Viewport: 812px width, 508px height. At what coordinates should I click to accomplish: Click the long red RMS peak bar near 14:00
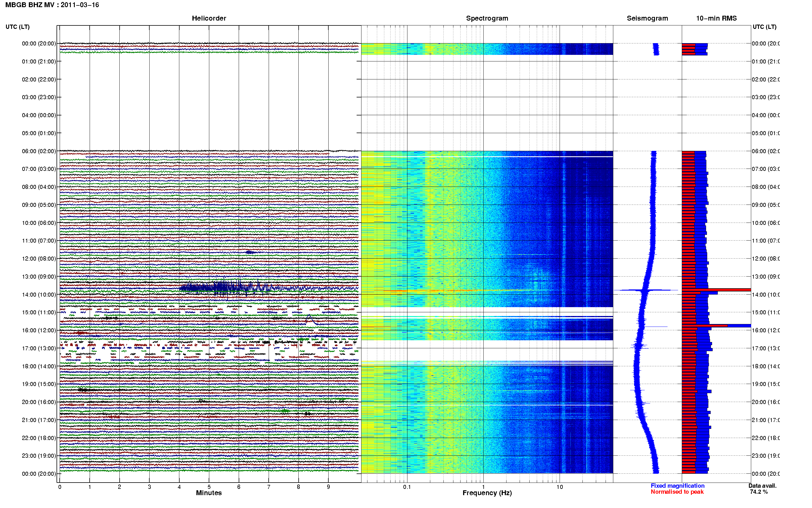coord(716,290)
